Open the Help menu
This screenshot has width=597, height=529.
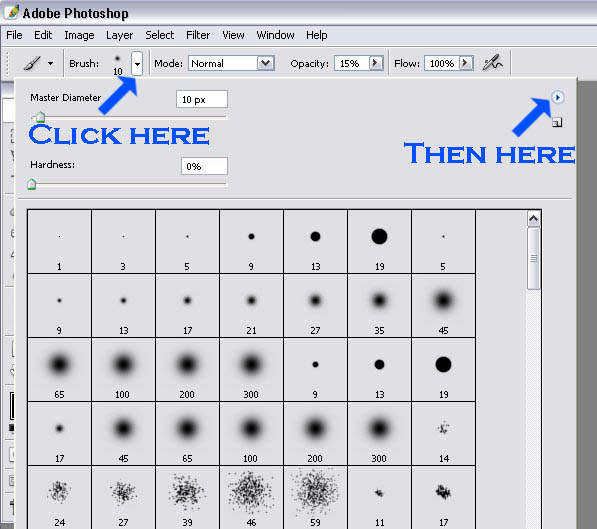click(316, 35)
